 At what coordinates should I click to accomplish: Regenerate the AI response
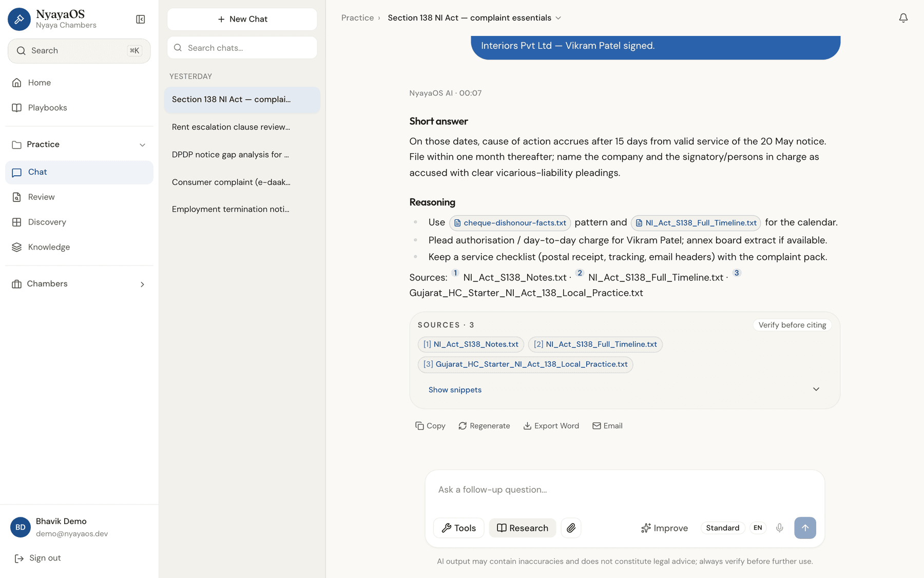484,426
